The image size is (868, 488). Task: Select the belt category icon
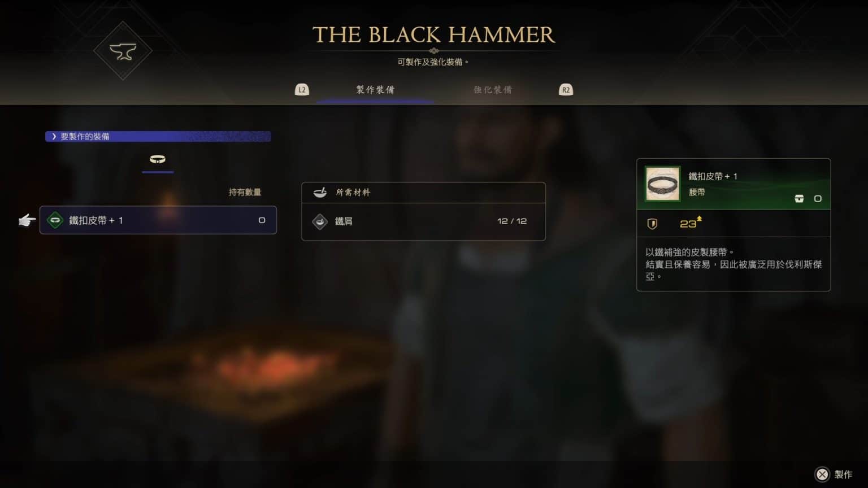(158, 159)
